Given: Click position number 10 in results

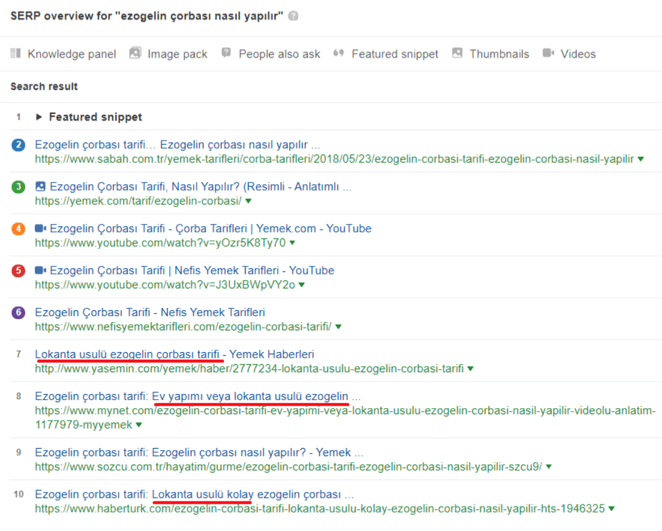Looking at the screenshot, I should 19,494.
